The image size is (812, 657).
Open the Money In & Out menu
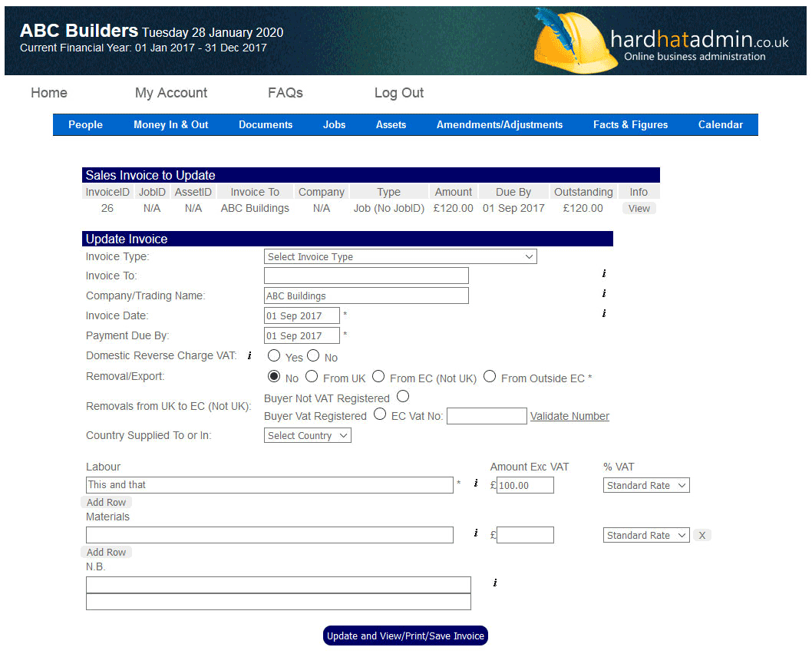point(170,125)
